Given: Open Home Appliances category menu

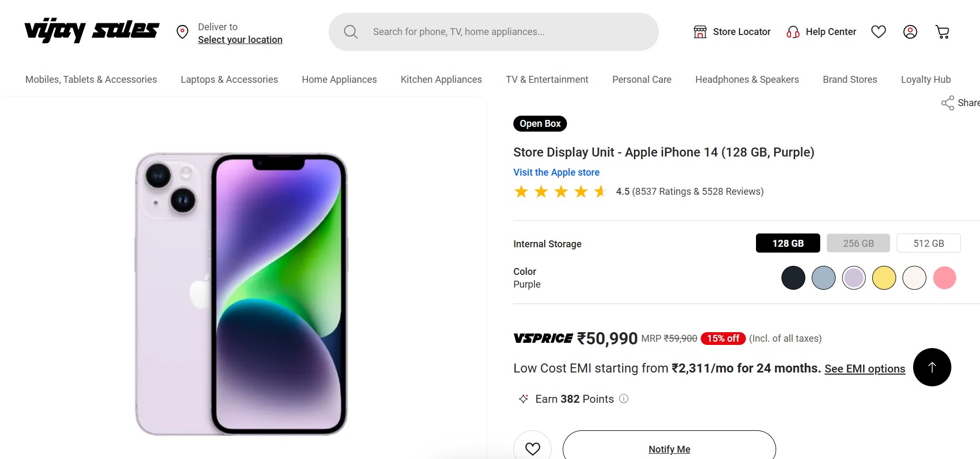Looking at the screenshot, I should coord(339,80).
